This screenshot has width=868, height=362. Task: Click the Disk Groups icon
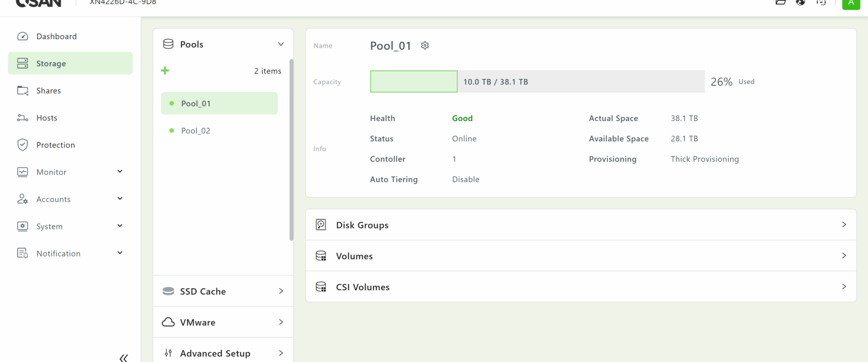click(321, 225)
